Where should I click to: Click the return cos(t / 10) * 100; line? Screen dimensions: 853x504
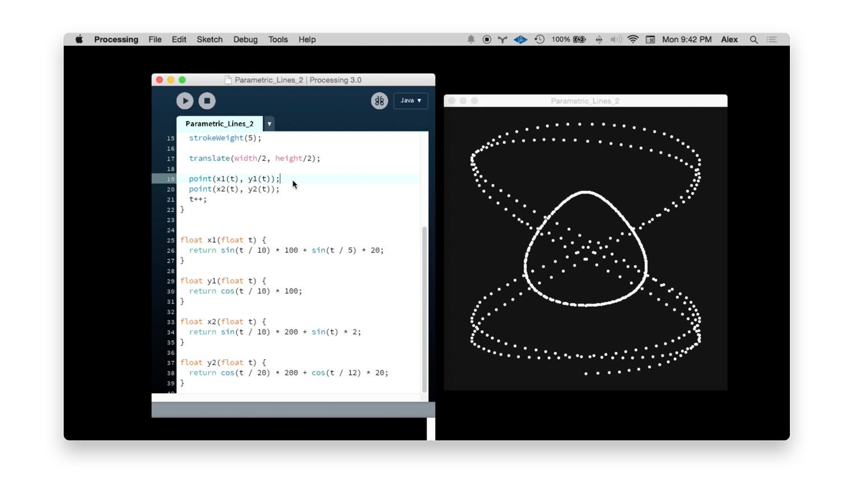(246, 291)
